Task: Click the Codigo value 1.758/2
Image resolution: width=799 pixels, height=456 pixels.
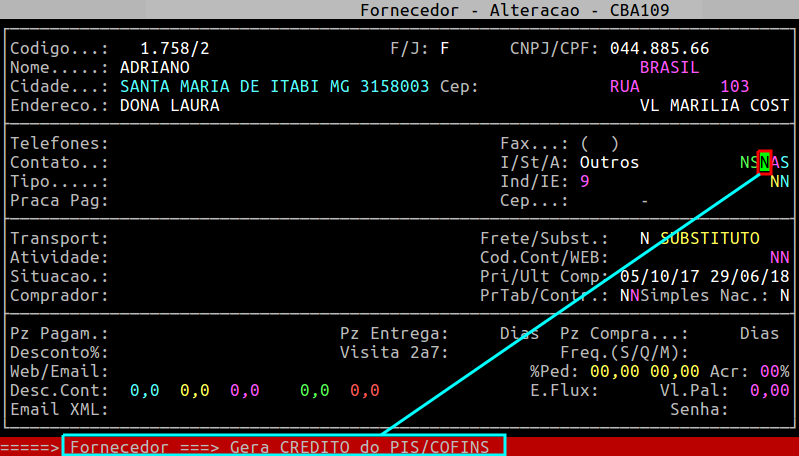Action: (x=170, y=48)
